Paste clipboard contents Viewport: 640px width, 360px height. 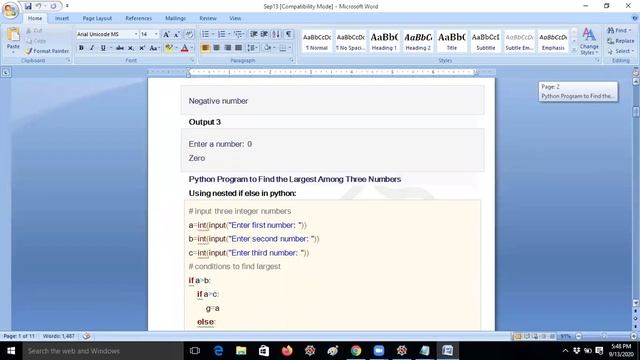point(13,40)
